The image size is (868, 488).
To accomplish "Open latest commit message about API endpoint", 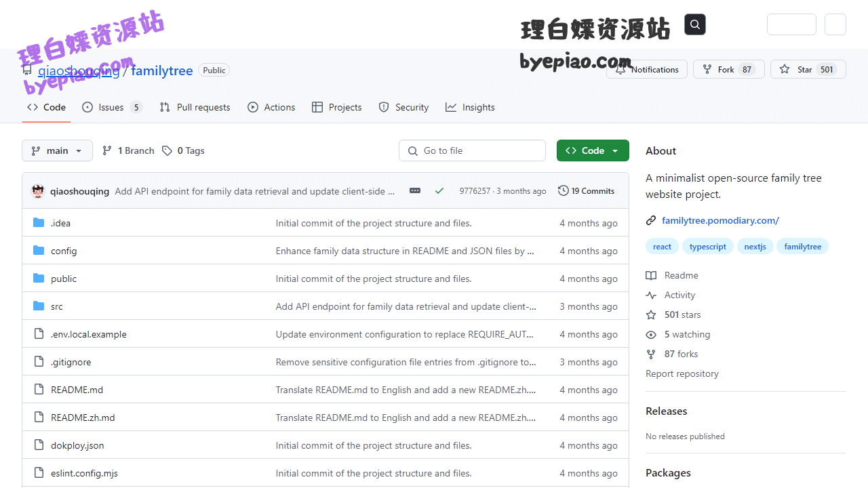I will point(255,191).
